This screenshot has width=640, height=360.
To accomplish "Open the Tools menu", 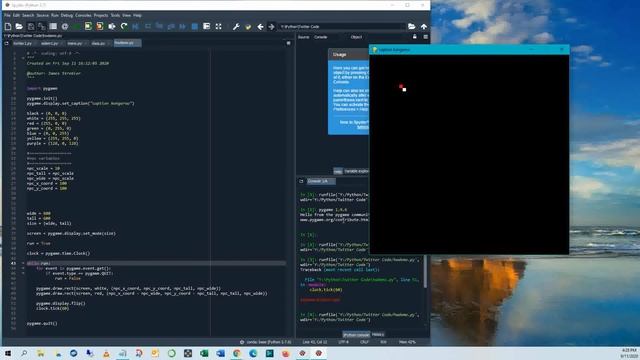I will pos(116,16).
